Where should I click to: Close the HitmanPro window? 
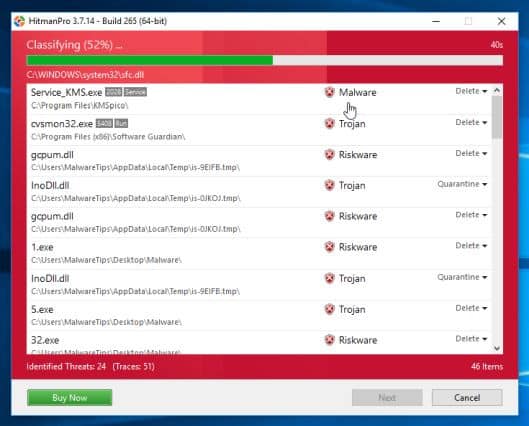pos(501,21)
